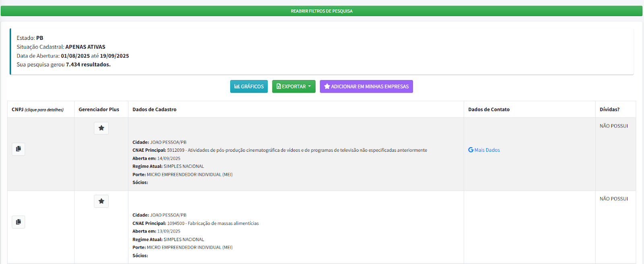The image size is (644, 264).
Task: Copy the CNPJ of the massas alimentícias company
Action: 19,222
